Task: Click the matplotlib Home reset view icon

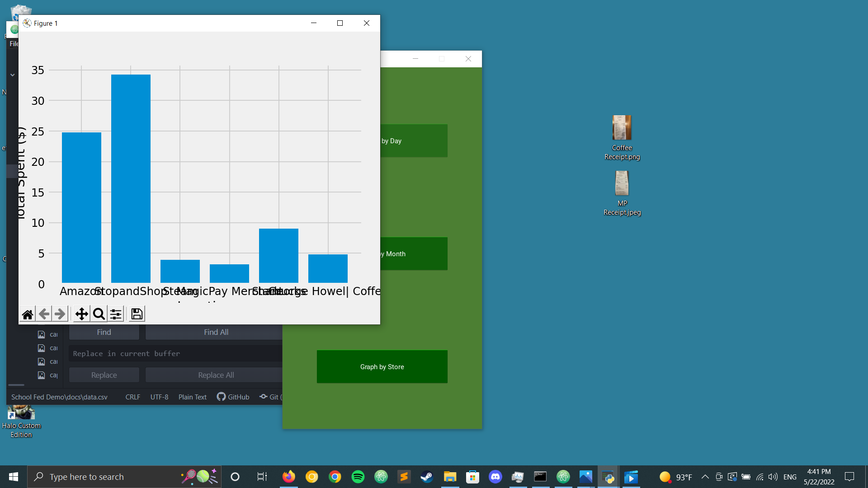Action: click(x=28, y=314)
